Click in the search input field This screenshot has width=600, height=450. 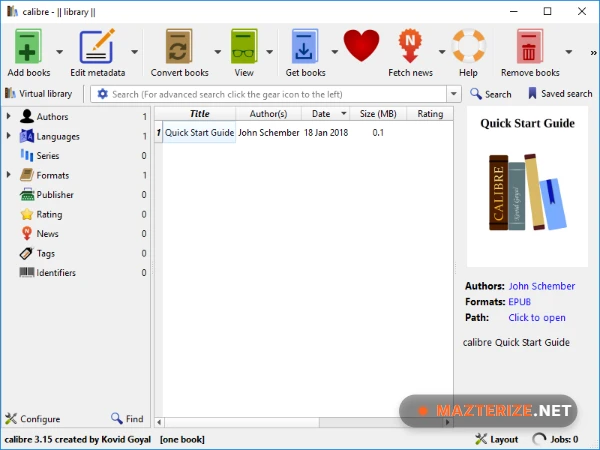tap(277, 94)
